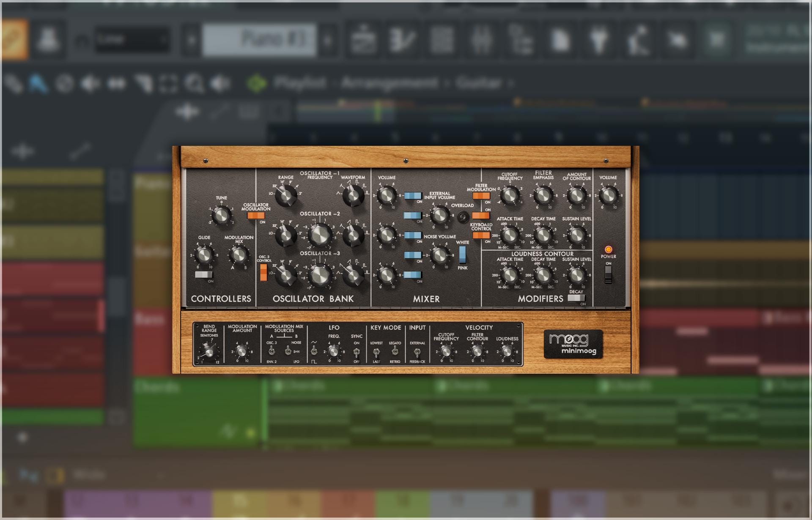
Task: Click the Filter Emphasis knob
Action: pos(543,195)
